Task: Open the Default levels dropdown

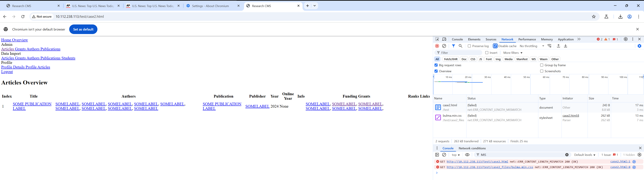Action: [x=585, y=155]
